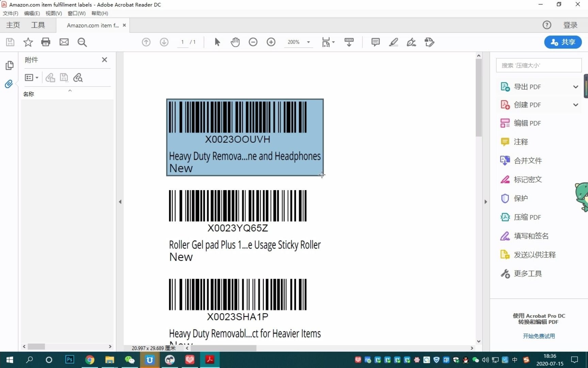Open the attachments options list dropdown
This screenshot has height=368, width=588.
(31, 78)
